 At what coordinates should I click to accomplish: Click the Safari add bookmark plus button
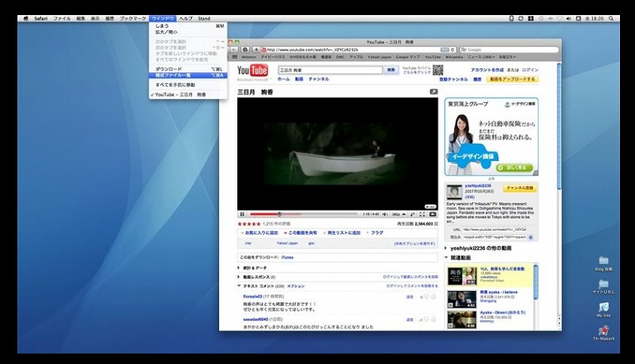pos(256,49)
